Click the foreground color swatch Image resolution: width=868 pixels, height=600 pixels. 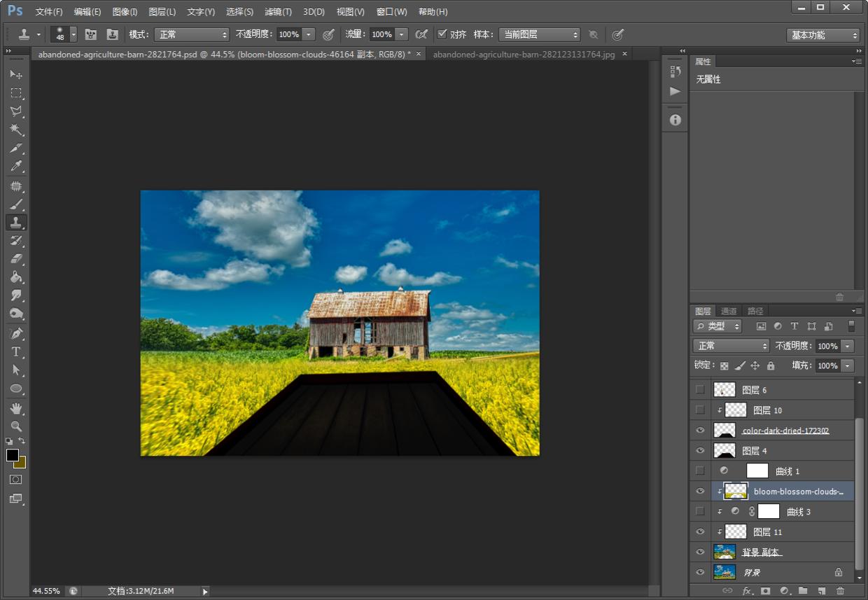tap(13, 456)
